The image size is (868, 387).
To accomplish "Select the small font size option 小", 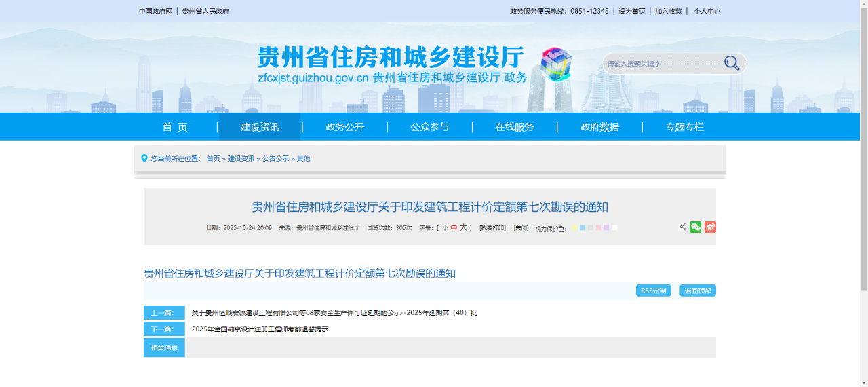I will pos(446,228).
